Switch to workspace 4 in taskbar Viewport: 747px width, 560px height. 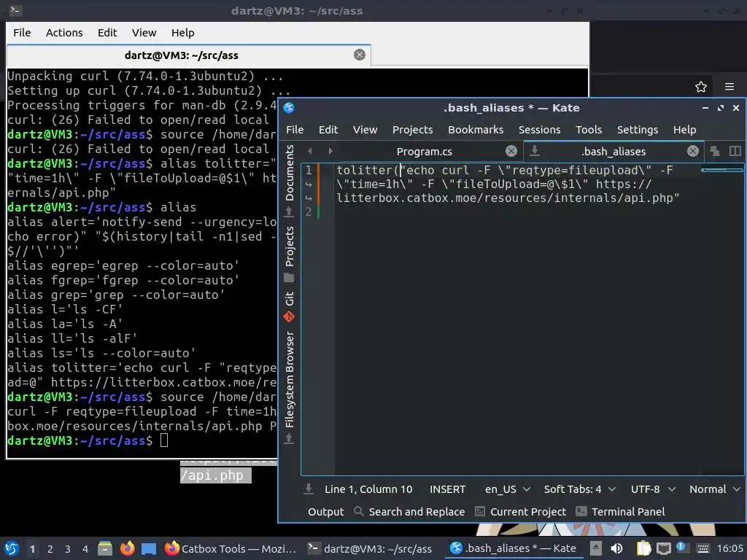coord(85,549)
